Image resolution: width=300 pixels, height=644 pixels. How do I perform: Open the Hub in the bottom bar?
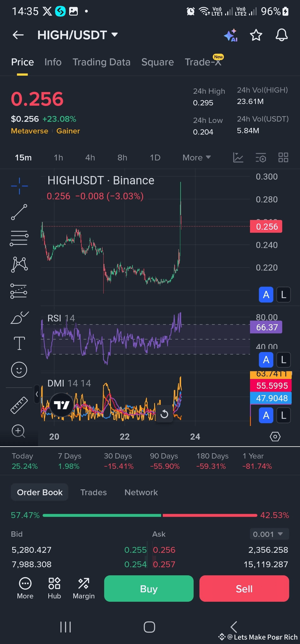coord(54,588)
